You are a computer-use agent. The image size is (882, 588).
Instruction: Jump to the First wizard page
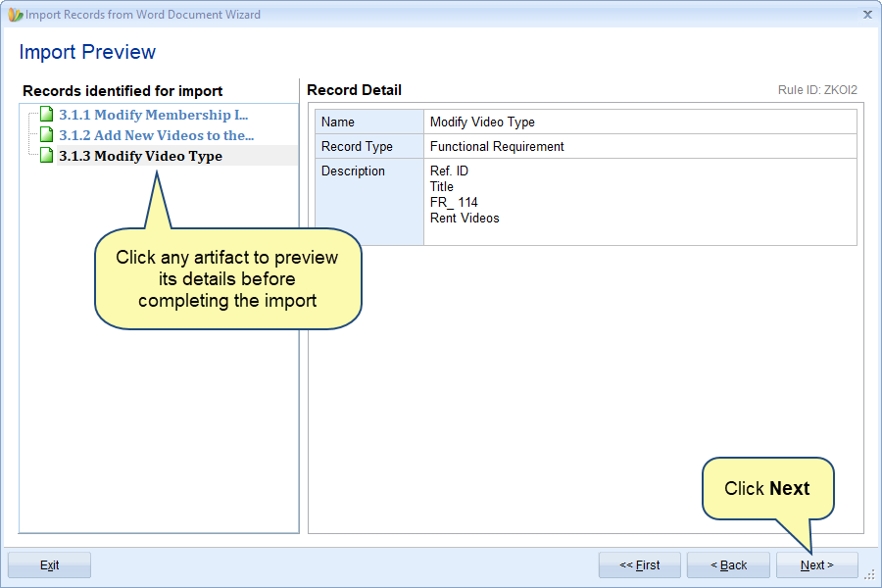pos(640,564)
